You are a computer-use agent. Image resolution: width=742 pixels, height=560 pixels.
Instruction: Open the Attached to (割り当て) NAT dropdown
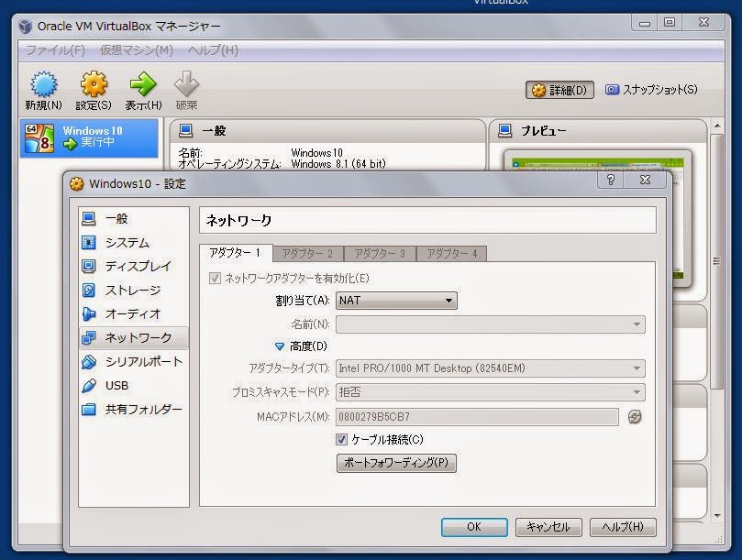point(396,301)
